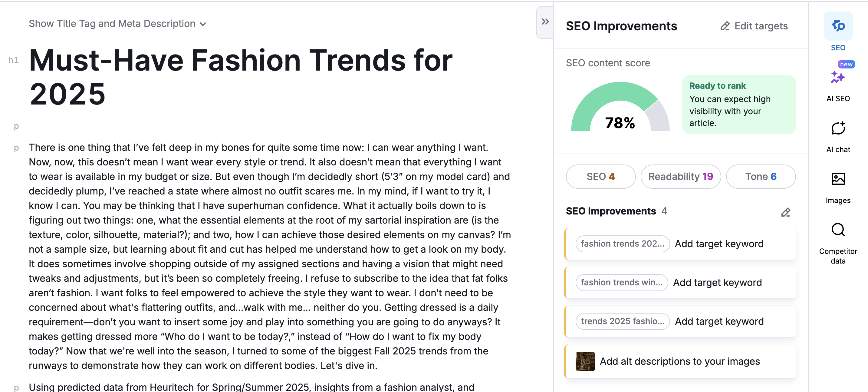Open the AI chat bubble icon
This screenshot has width=868, height=392.
[838, 128]
